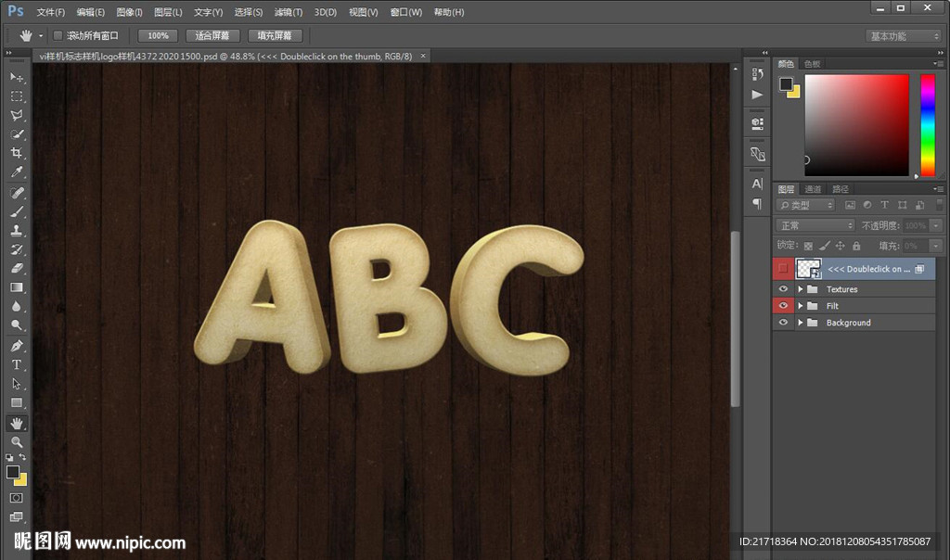Open the 图像(I) menu
The image size is (950, 560).
tap(129, 12)
